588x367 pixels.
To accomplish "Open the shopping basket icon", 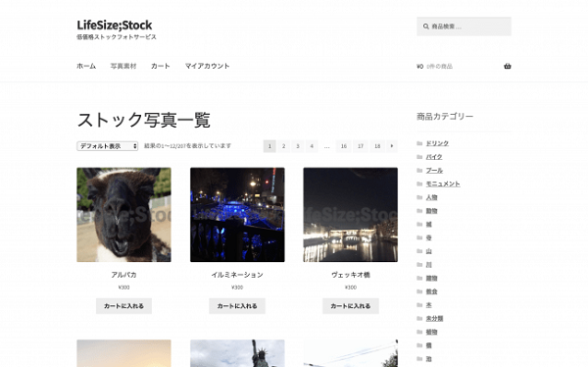I will (507, 66).
